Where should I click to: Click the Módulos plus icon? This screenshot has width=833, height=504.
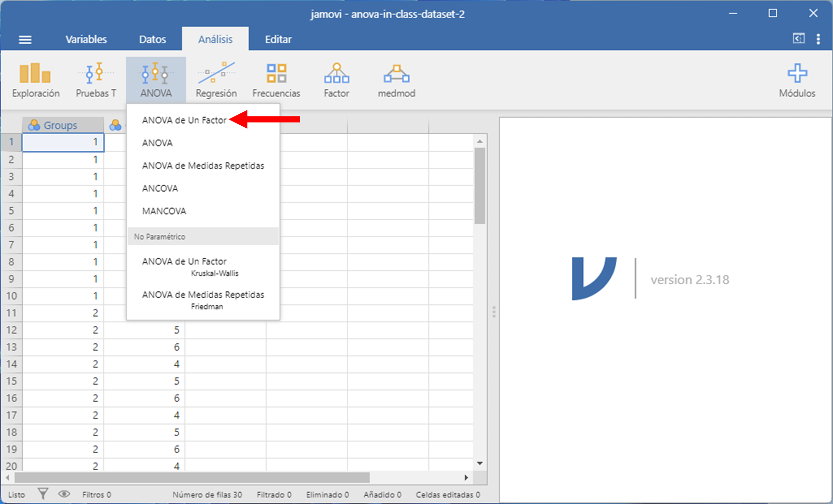point(797,74)
